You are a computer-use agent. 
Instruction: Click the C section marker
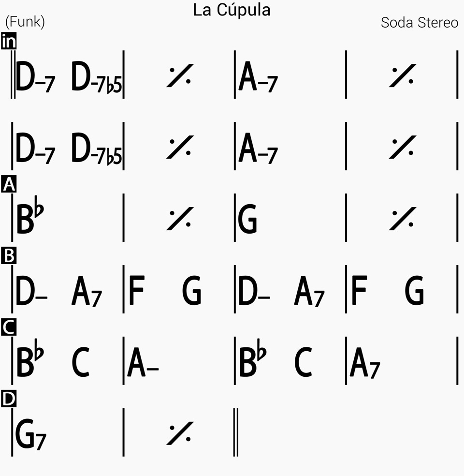(9, 327)
